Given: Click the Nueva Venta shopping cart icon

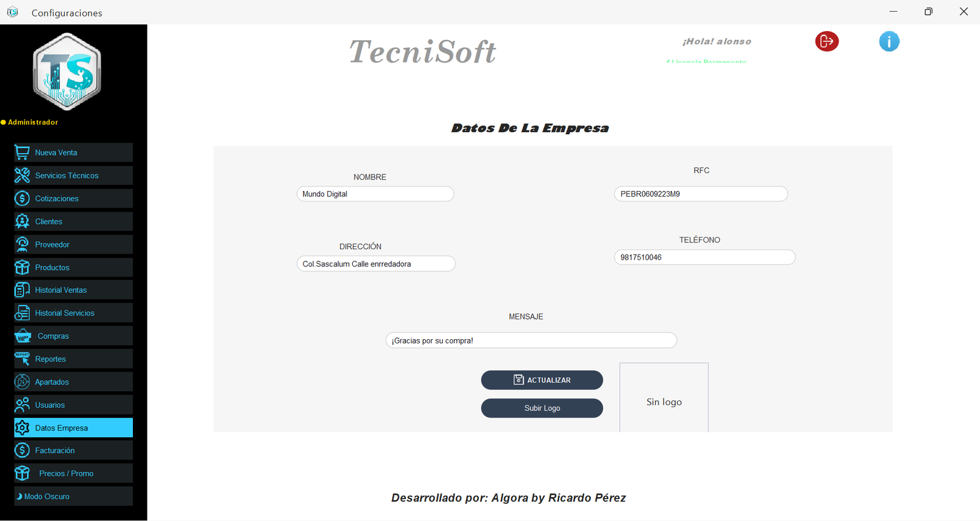Looking at the screenshot, I should [x=22, y=152].
